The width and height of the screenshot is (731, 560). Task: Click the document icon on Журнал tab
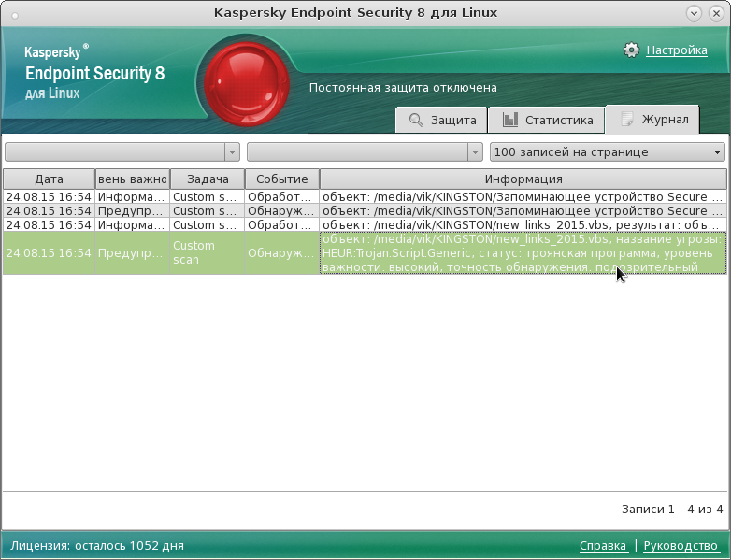[x=627, y=119]
